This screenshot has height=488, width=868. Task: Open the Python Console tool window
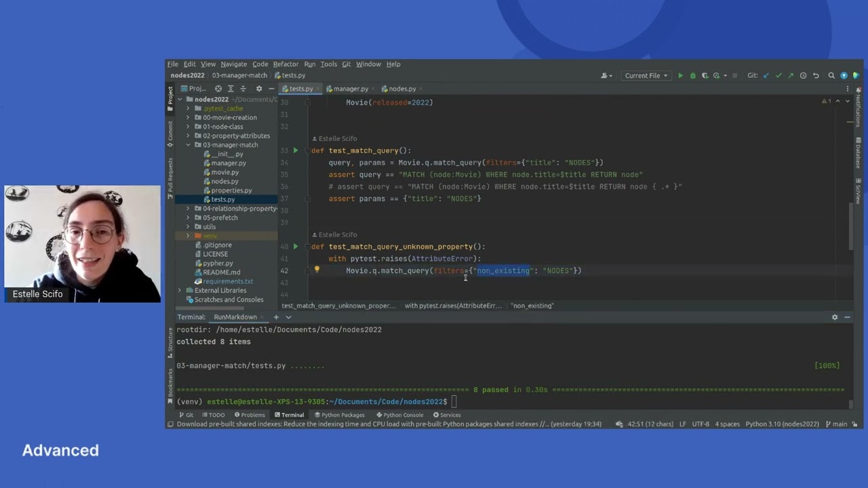[399, 415]
